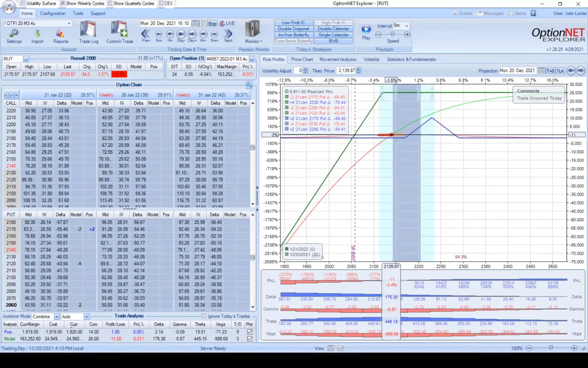Screen dimensions: 588x368
Task: Switch to LIVE mode
Action: click(x=227, y=24)
